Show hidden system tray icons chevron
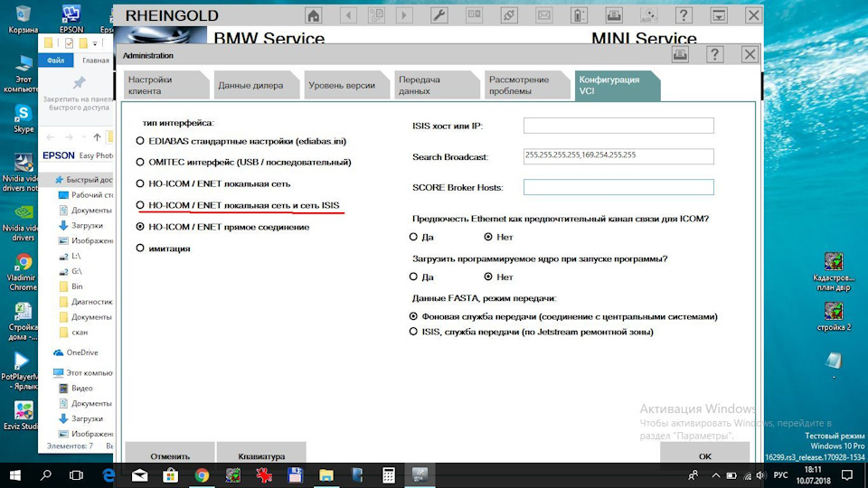Image resolution: width=868 pixels, height=488 pixels. pyautogui.click(x=715, y=475)
